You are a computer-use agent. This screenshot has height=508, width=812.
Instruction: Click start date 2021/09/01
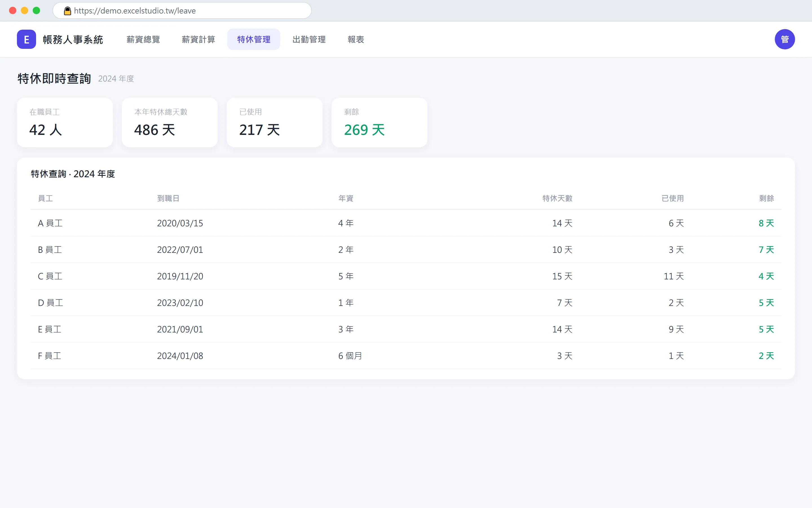[x=180, y=329]
